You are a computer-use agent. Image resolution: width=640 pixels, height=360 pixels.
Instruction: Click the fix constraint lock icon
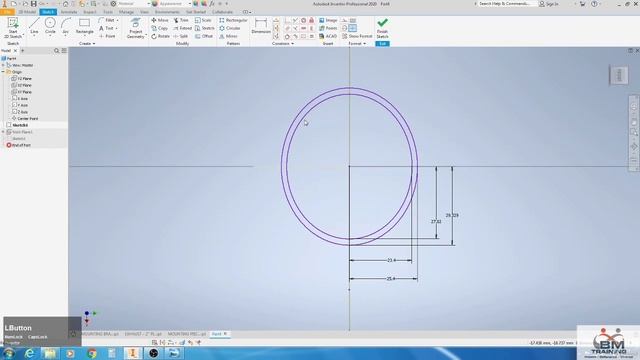[x=311, y=20]
